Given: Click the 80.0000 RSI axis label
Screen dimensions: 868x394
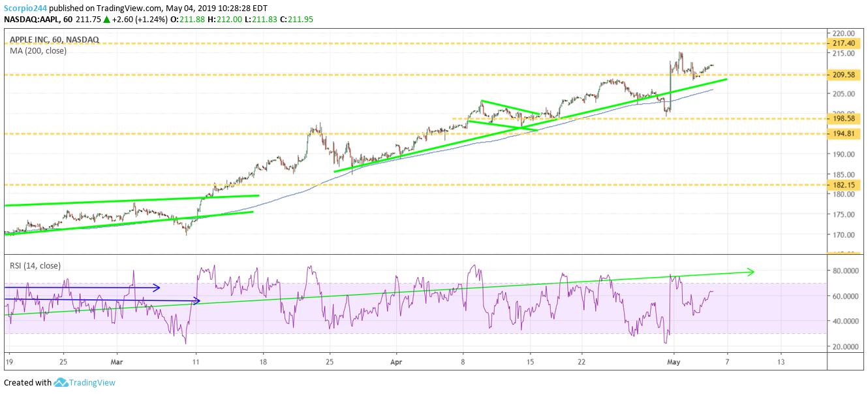Looking at the screenshot, I should (846, 271).
